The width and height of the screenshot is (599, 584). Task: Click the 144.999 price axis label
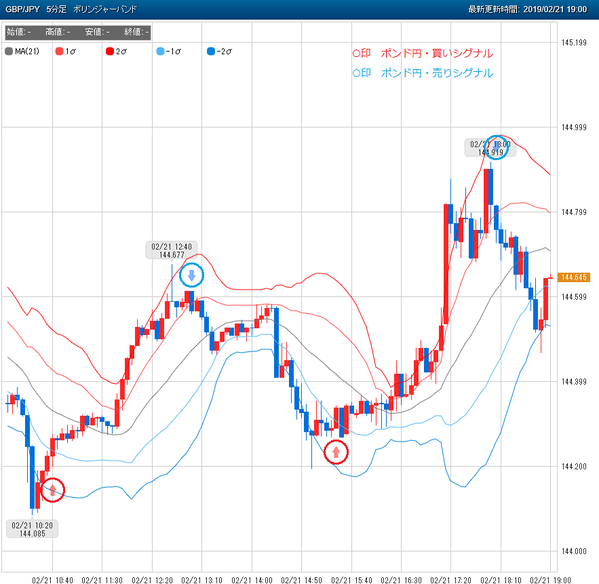coord(574,127)
